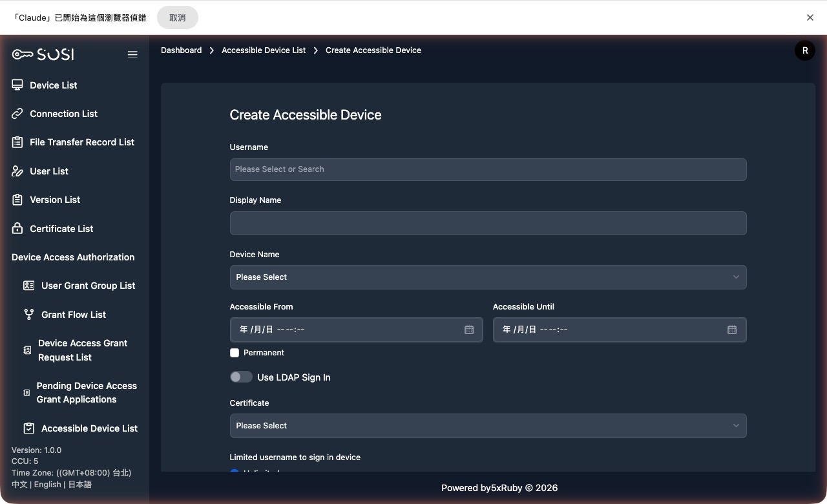Toggle Use LDAP Sign In switch
This screenshot has height=504, width=827.
(x=240, y=377)
